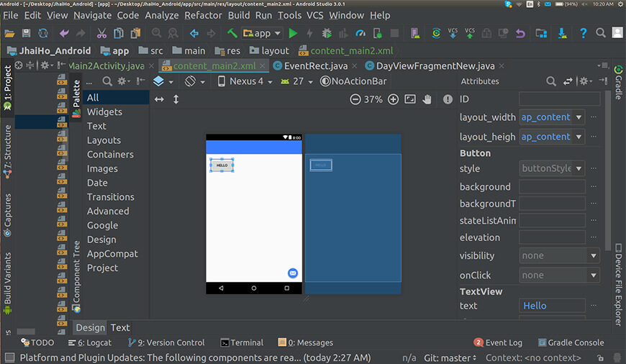The width and height of the screenshot is (626, 364).
Task: Open the visibility none dropdown
Action: click(x=594, y=256)
